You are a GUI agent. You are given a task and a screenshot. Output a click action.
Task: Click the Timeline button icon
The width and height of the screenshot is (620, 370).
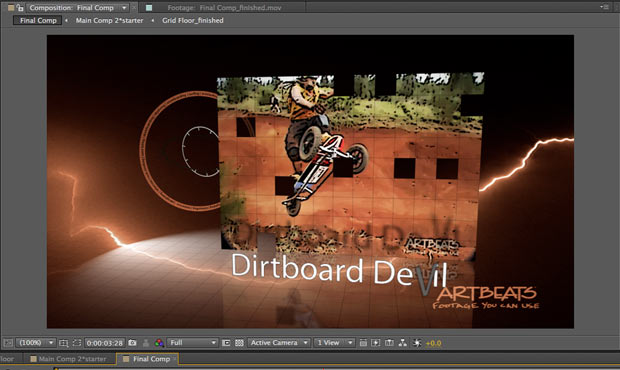pos(389,343)
